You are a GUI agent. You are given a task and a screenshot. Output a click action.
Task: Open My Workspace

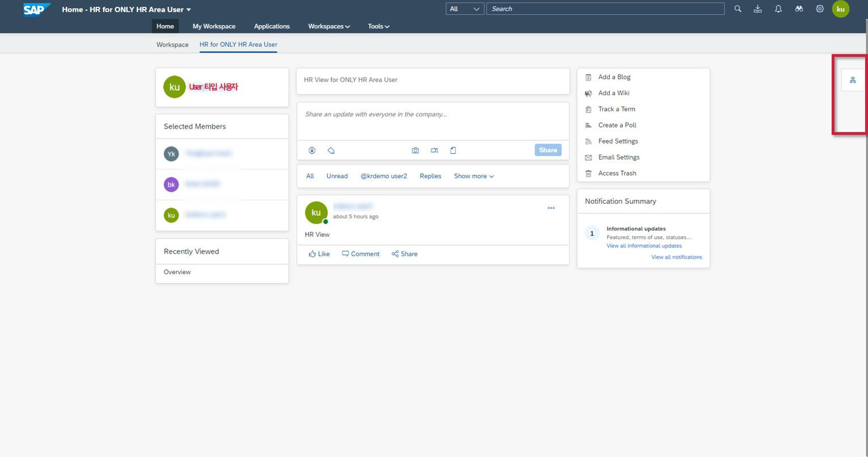[x=214, y=26]
